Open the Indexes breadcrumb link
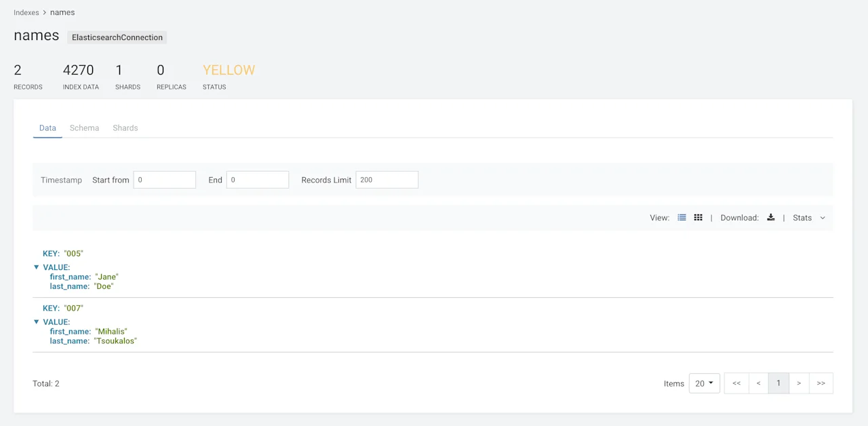The height and width of the screenshot is (426, 868). tap(26, 12)
